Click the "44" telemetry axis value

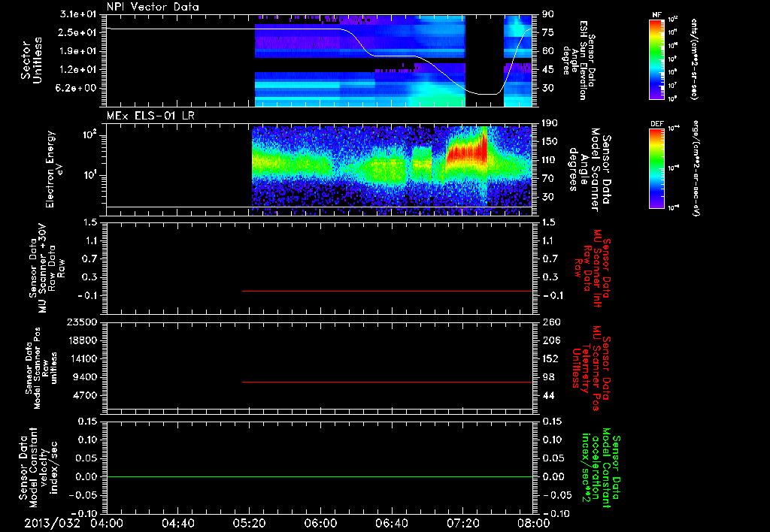pos(548,395)
